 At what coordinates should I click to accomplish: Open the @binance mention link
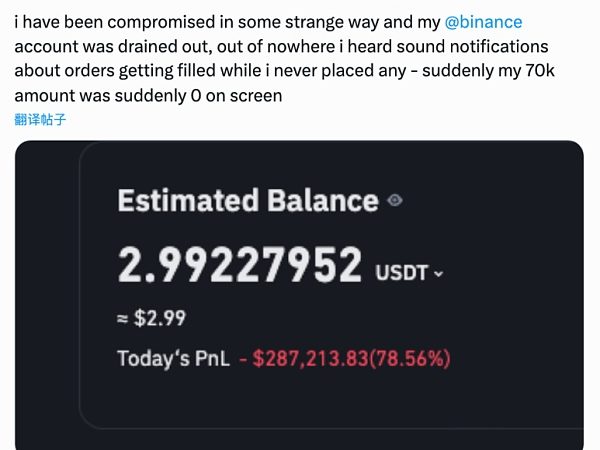coord(483,22)
